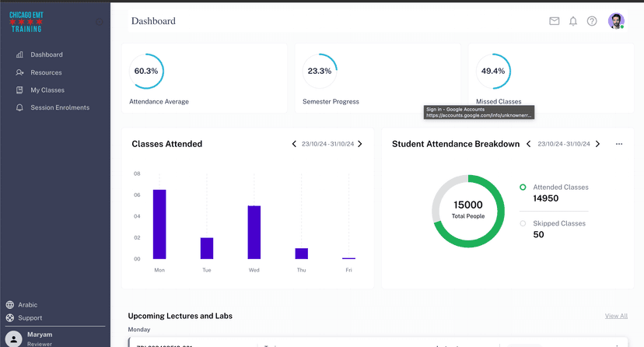
Task: Toggle the Attended Classes legend marker
Action: pyautogui.click(x=523, y=188)
